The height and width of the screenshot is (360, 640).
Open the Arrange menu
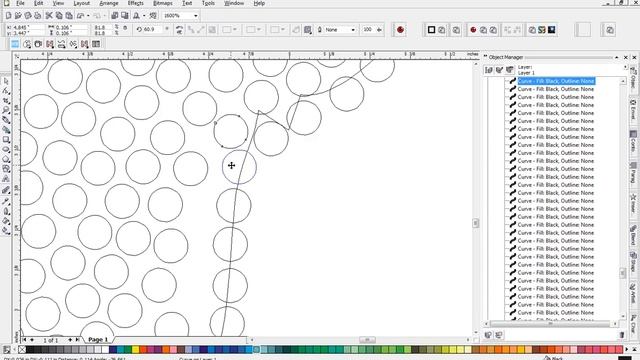(109, 3)
